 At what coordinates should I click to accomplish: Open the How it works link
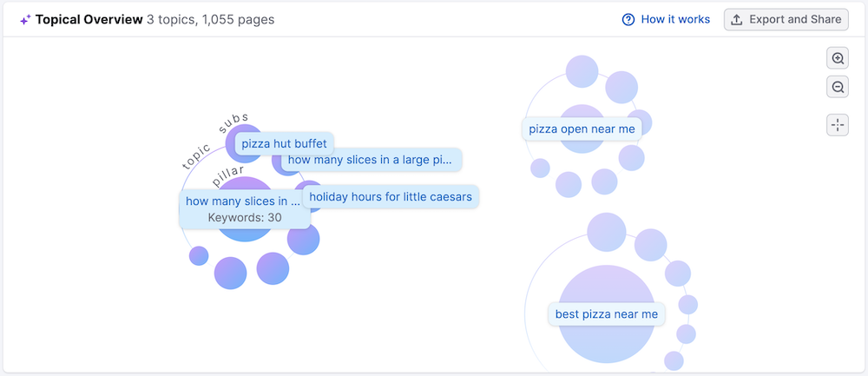click(x=675, y=19)
